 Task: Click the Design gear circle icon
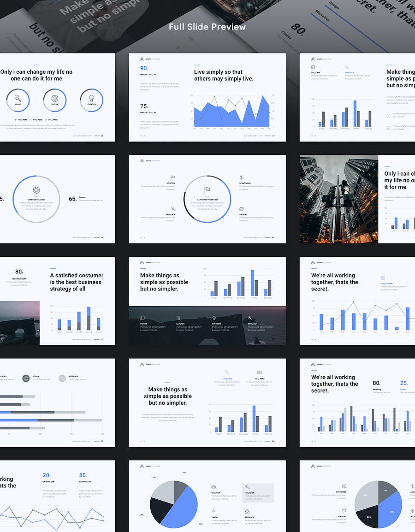[26, 378]
